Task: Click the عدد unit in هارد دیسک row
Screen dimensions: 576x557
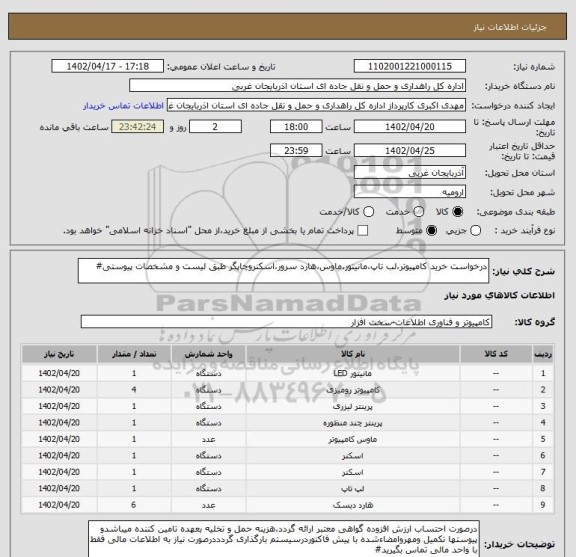Action: pos(208,505)
